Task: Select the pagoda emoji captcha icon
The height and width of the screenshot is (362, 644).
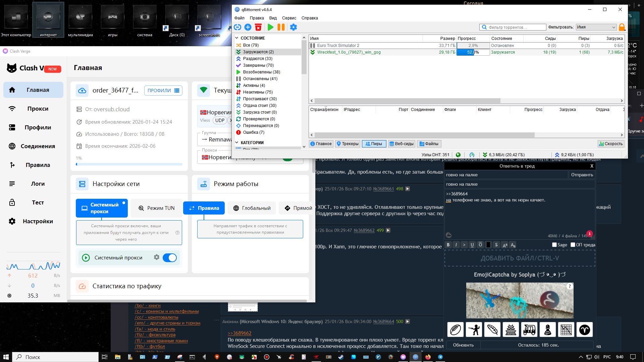Action: coord(511,330)
